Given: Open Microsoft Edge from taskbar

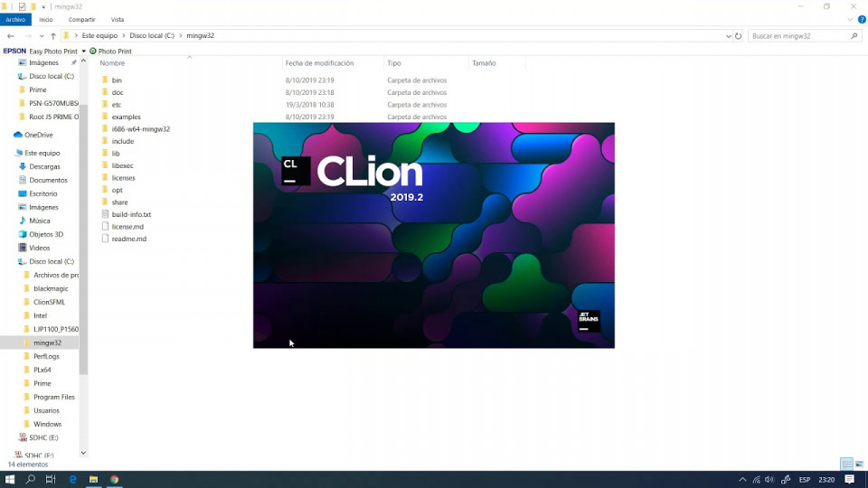Looking at the screenshot, I should 72,479.
